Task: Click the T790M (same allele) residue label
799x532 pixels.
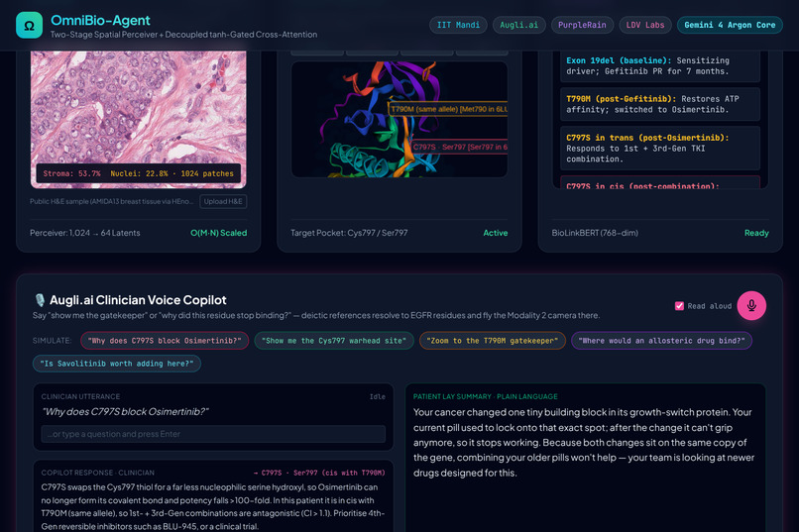Action: (x=448, y=109)
